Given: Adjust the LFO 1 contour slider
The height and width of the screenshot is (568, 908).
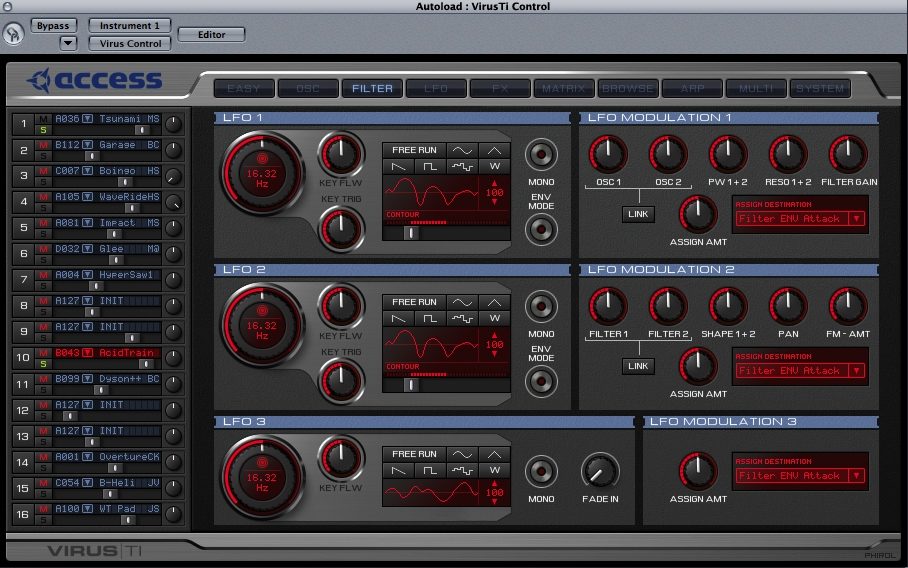Looking at the screenshot, I should pyautogui.click(x=411, y=233).
